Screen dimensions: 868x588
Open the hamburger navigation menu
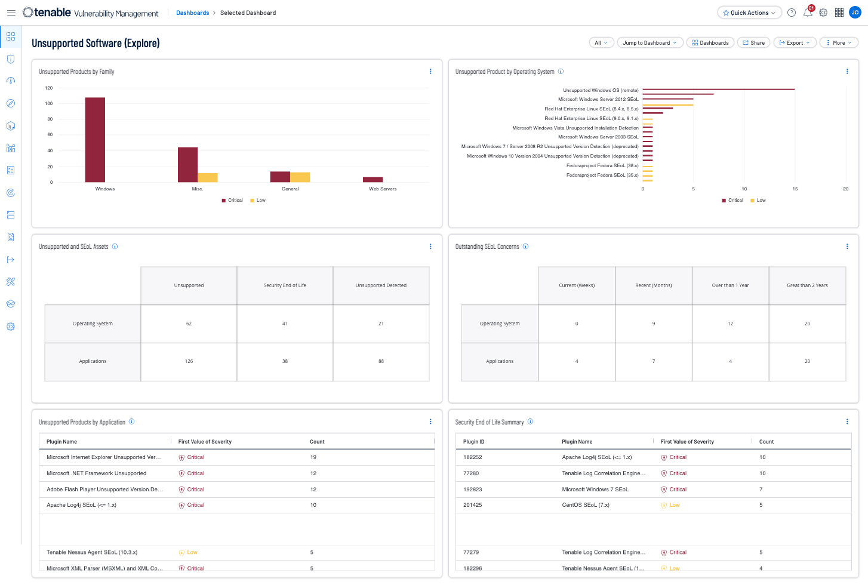pyautogui.click(x=11, y=13)
